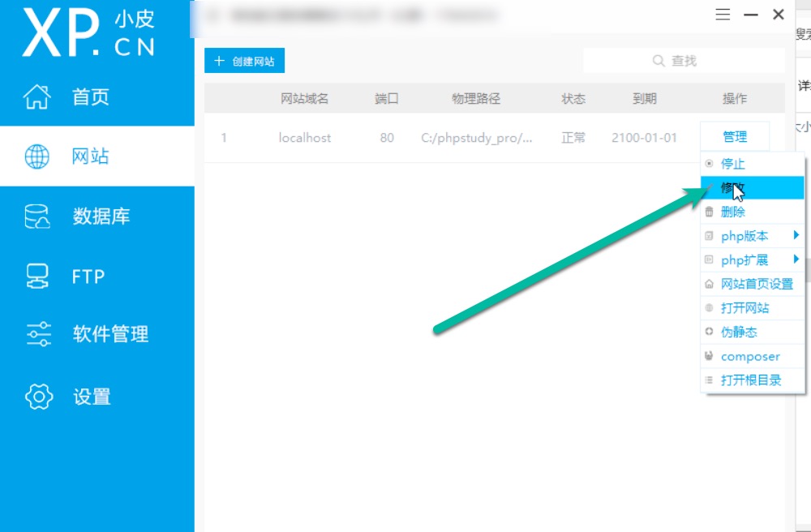The width and height of the screenshot is (811, 532).
Task: Click the C:/phpstudy_pro/... path cell
Action: pos(476,138)
